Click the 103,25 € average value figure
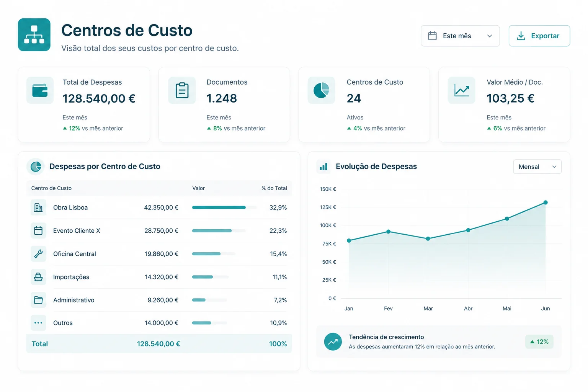 pyautogui.click(x=510, y=98)
